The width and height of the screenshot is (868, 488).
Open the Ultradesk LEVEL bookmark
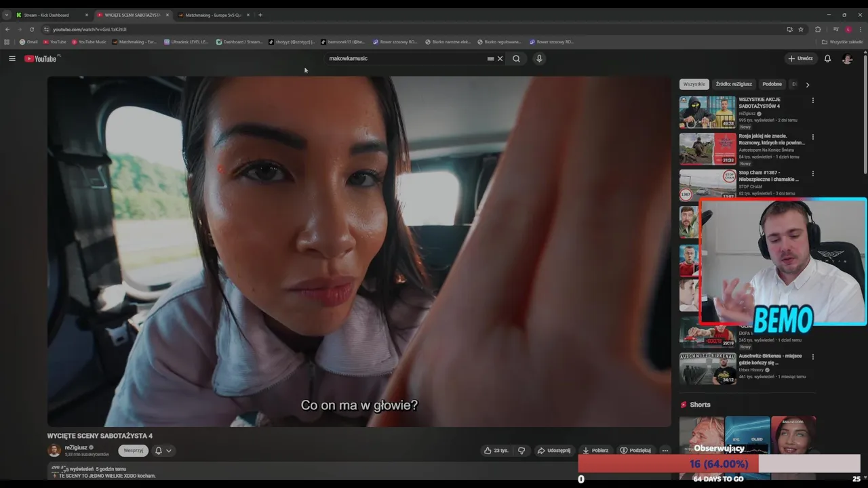pos(186,42)
